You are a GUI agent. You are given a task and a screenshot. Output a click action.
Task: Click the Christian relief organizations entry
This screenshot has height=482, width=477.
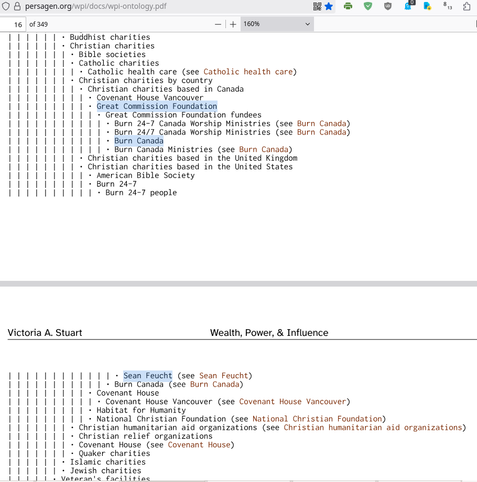point(145,436)
